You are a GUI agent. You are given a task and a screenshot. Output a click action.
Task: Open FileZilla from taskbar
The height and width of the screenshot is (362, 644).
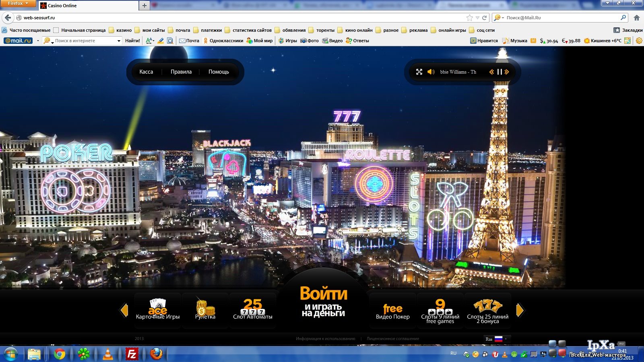click(x=132, y=354)
